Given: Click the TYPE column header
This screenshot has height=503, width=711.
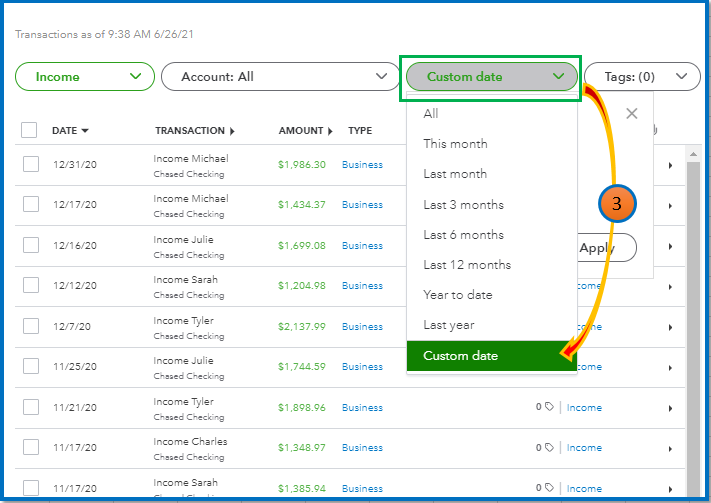Looking at the screenshot, I should click(360, 131).
